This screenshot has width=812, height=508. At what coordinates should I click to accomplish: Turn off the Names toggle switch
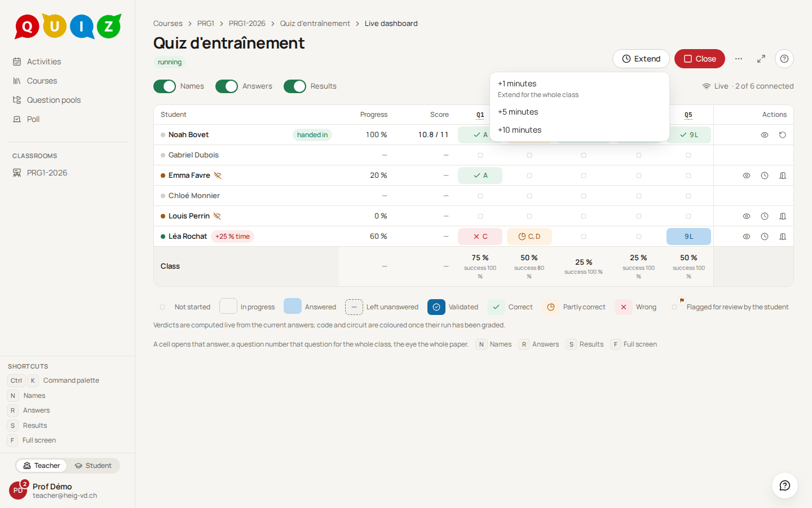point(165,86)
